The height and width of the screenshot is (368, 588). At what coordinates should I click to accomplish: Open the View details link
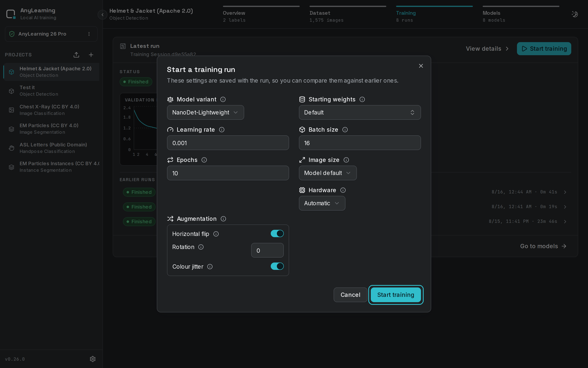click(487, 49)
